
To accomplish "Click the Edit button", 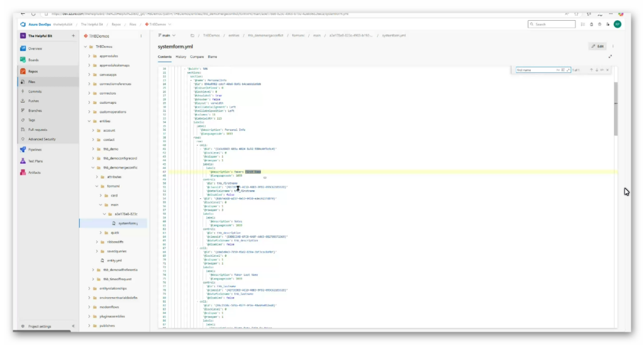I will 597,47.
